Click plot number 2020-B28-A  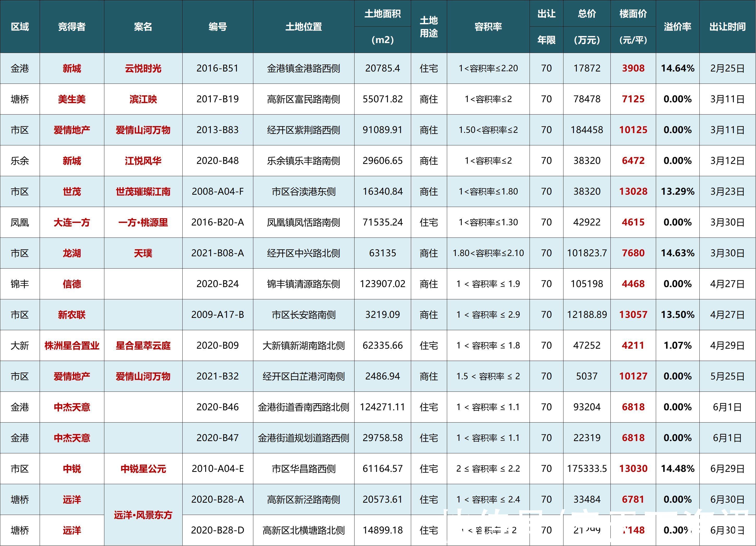[x=218, y=499]
